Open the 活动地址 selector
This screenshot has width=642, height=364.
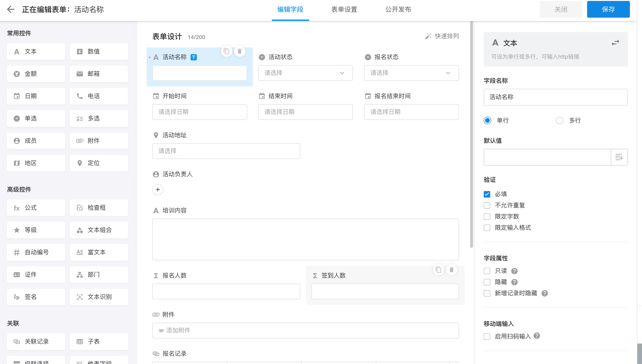226,151
